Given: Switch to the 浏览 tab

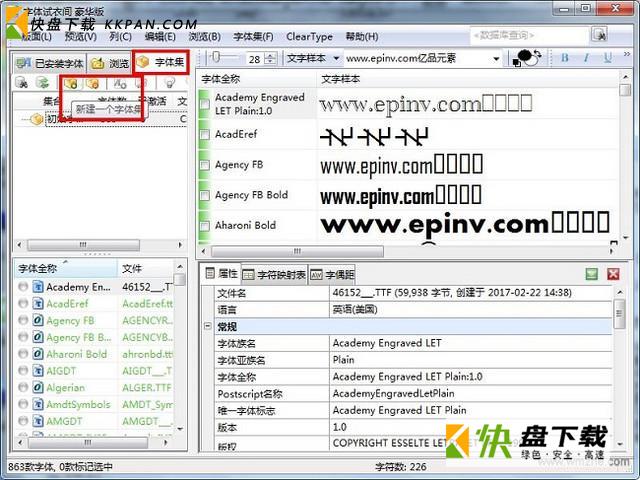Looking at the screenshot, I should pos(109,63).
